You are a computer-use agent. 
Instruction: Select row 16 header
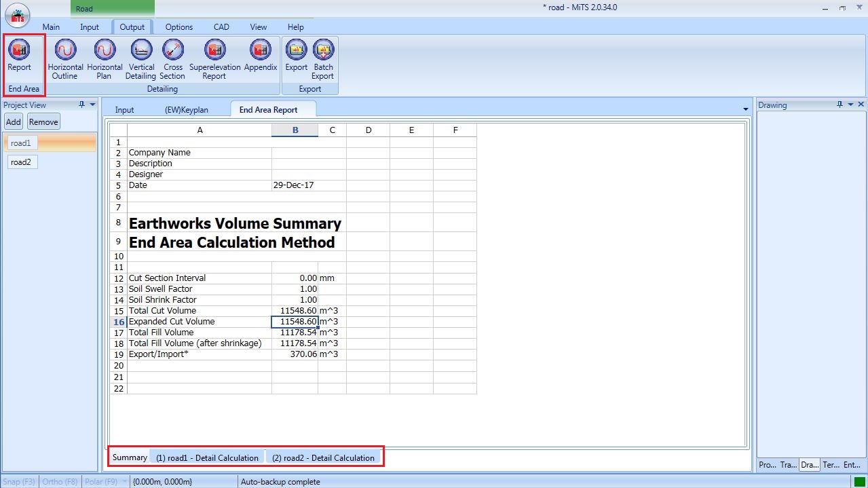[118, 322]
